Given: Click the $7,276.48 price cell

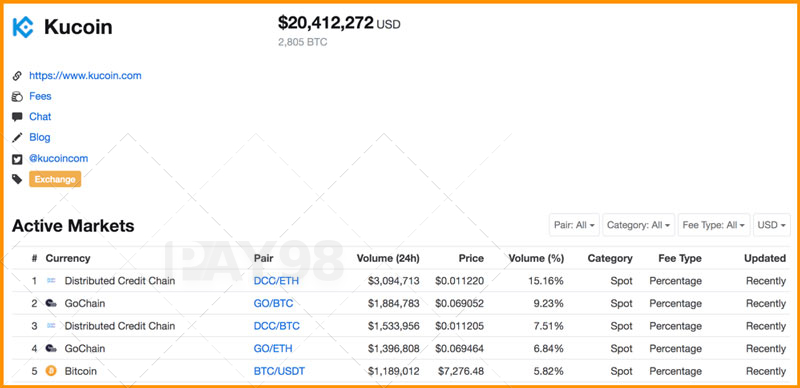Looking at the screenshot, I should point(461,371).
